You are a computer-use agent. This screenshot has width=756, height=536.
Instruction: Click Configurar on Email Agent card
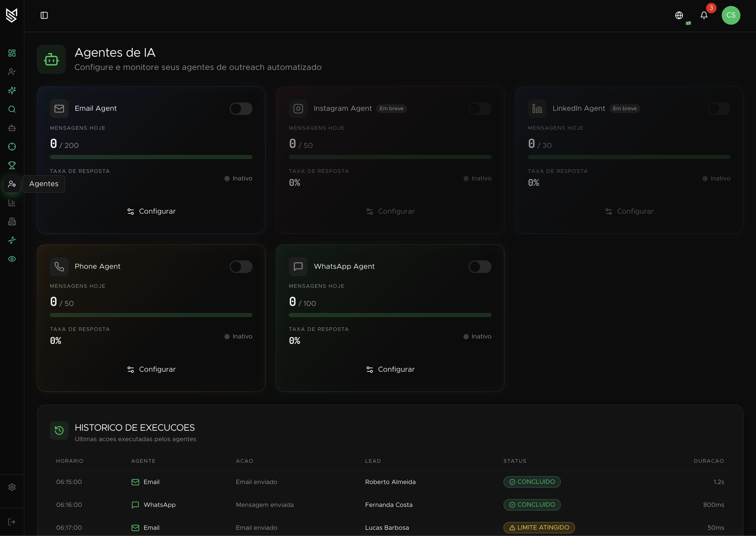[151, 211]
